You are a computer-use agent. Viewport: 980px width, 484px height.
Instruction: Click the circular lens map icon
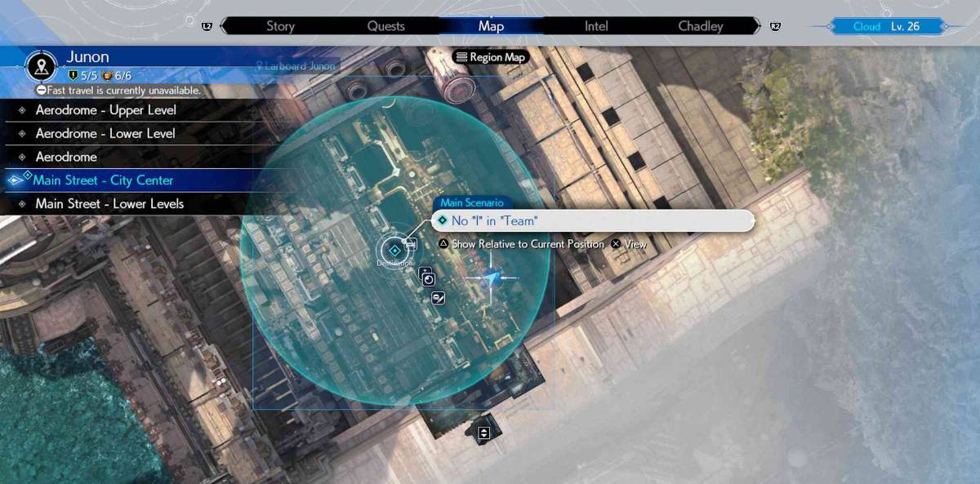point(427,278)
